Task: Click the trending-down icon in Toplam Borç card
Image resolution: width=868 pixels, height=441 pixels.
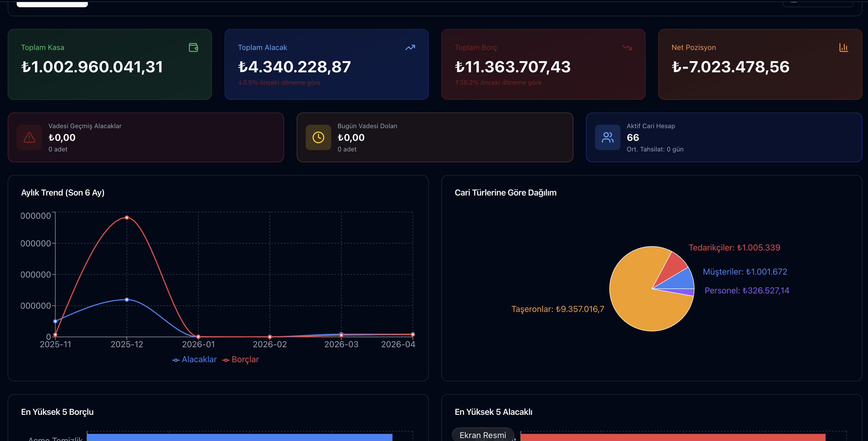Action: [627, 48]
